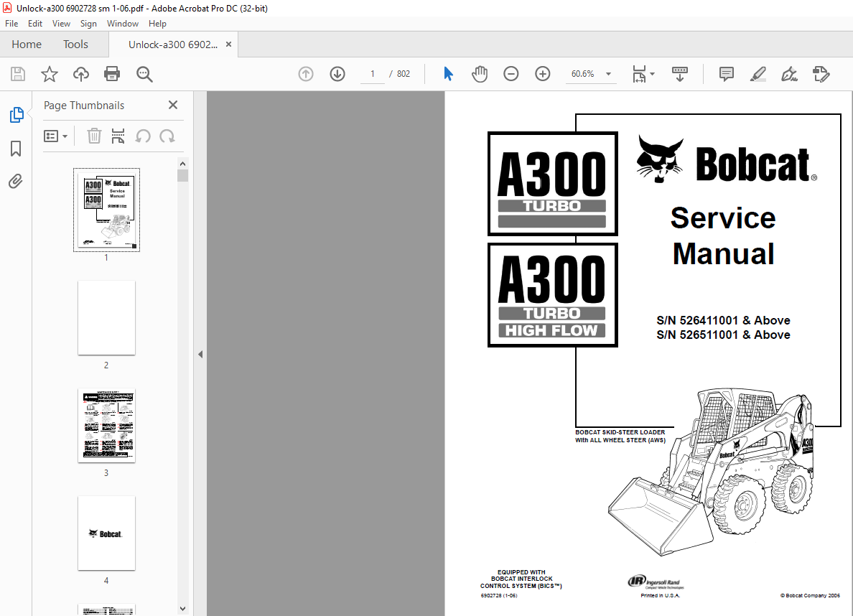Screen dimensions: 853x616
Task: Open the Edit menu
Action: pos(34,24)
